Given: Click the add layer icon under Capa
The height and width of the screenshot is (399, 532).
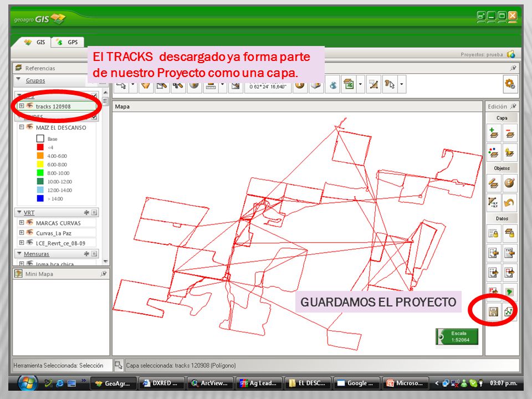Looking at the screenshot, I should [x=493, y=132].
